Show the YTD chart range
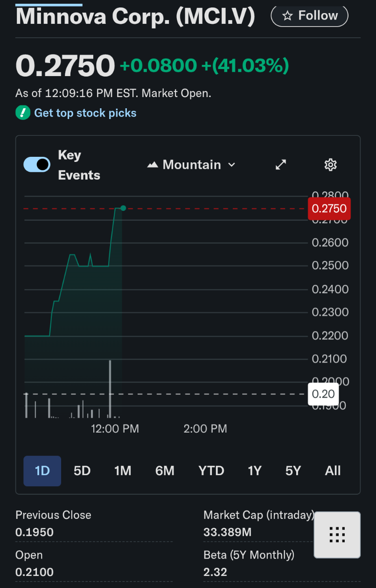 pyautogui.click(x=211, y=471)
